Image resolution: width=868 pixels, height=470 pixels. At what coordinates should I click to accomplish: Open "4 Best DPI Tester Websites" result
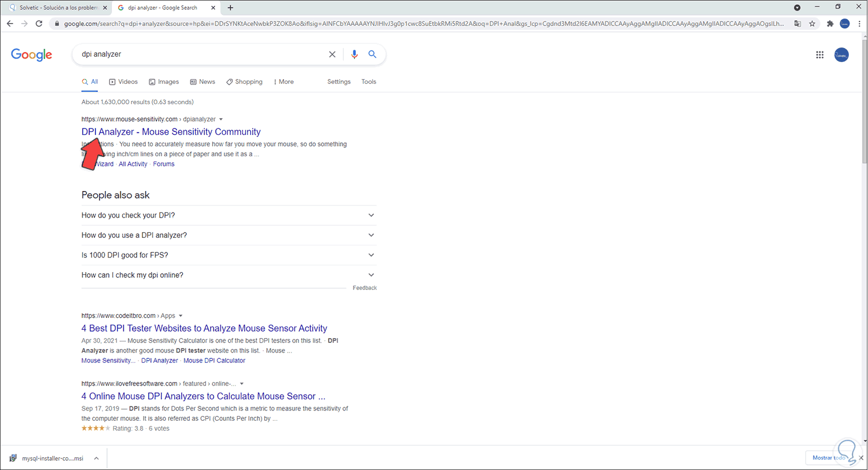[x=204, y=328]
